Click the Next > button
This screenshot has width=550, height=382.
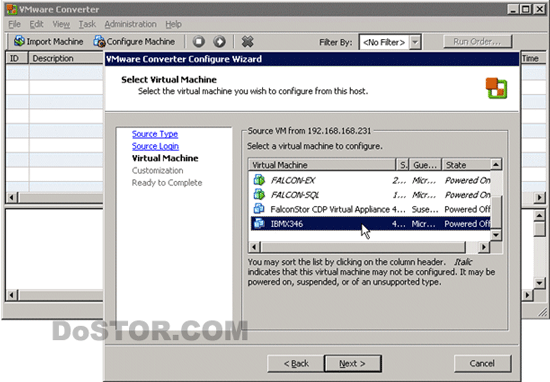pyautogui.click(x=353, y=363)
